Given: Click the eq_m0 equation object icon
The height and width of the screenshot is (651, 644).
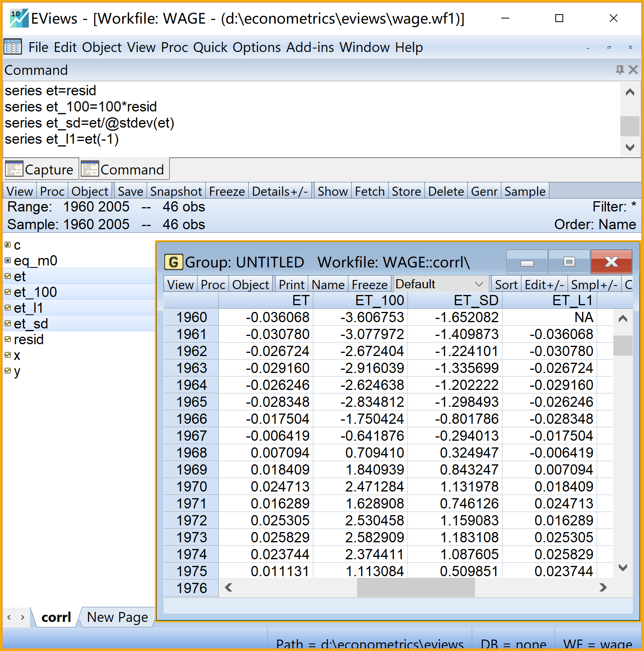Looking at the screenshot, I should [7, 261].
